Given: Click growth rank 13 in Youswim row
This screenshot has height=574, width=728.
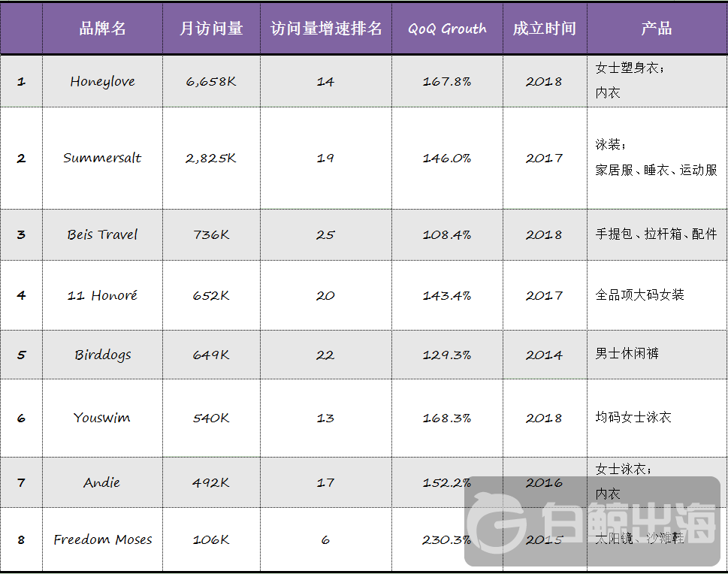Looking at the screenshot, I should click(325, 418).
